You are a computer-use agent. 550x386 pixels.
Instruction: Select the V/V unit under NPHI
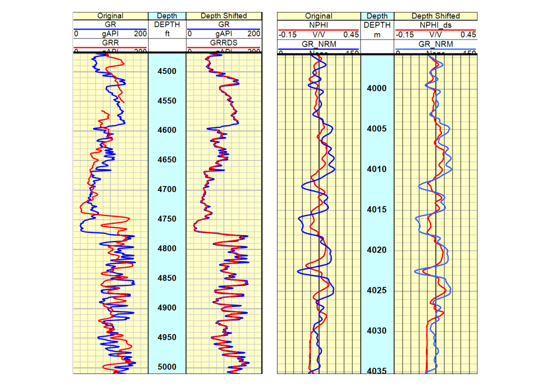(318, 35)
